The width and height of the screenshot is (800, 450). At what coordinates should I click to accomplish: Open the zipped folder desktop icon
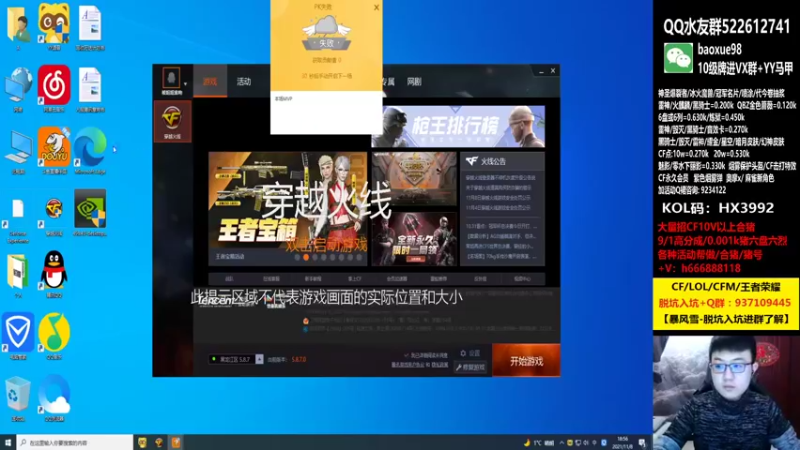tap(18, 274)
